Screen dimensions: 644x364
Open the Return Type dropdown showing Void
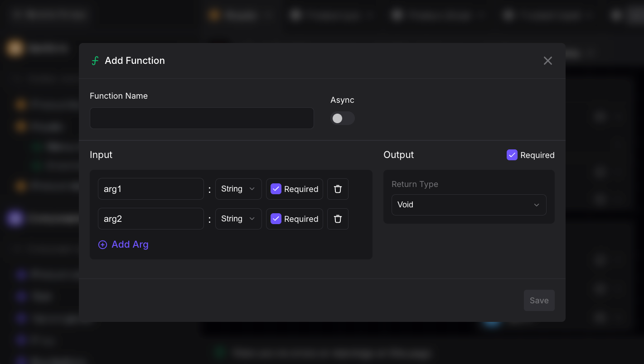[469, 205]
